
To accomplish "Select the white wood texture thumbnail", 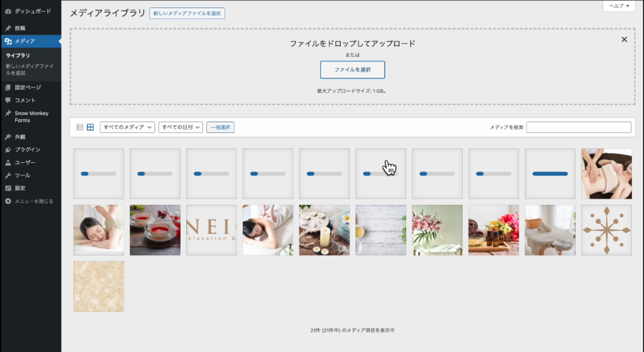I will pyautogui.click(x=380, y=230).
